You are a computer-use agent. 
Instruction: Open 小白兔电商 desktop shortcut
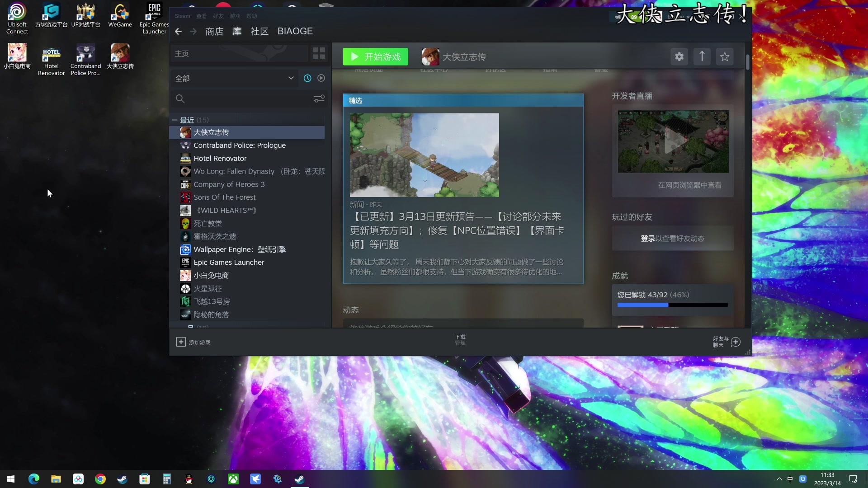click(17, 56)
